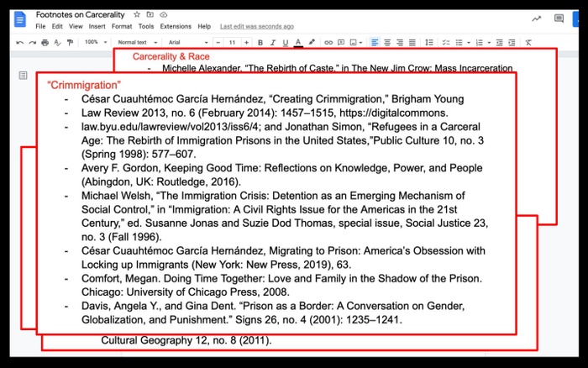Expand the insert image dropdown arrow

tap(360, 43)
